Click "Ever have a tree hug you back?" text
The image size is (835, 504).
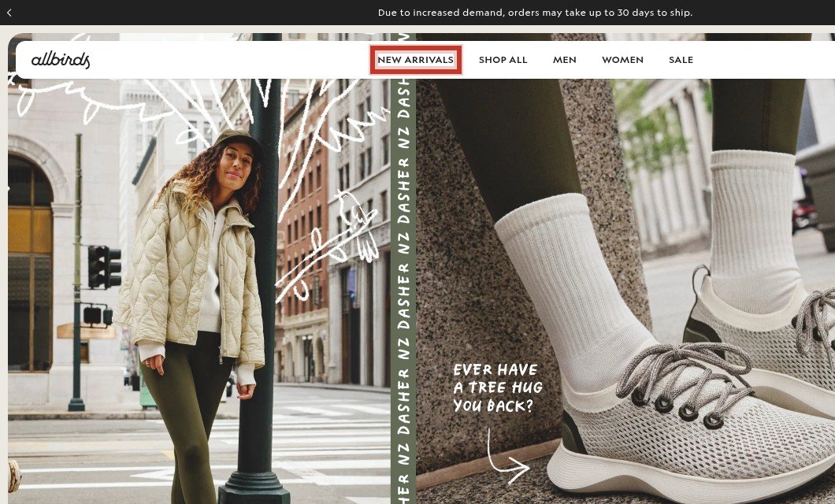point(497,388)
